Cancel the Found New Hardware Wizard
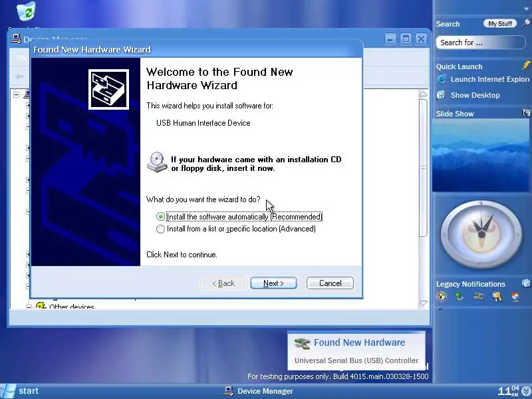 (330, 283)
